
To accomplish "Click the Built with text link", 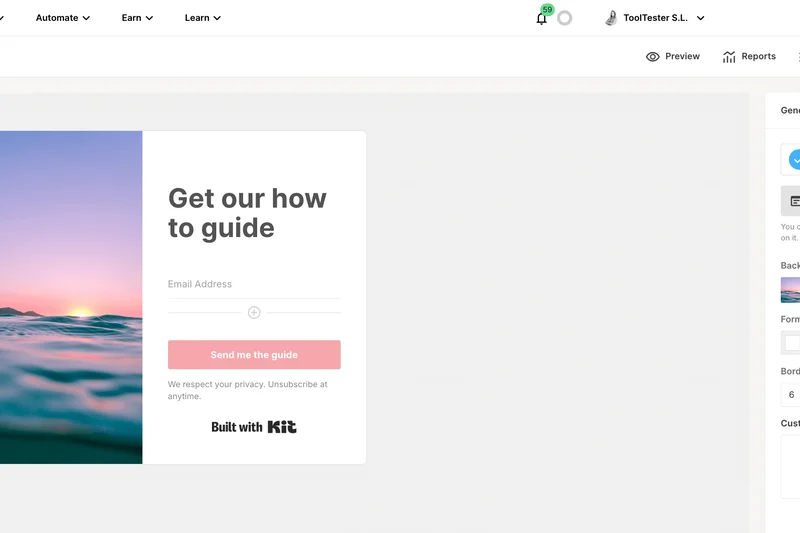I will (x=237, y=427).
